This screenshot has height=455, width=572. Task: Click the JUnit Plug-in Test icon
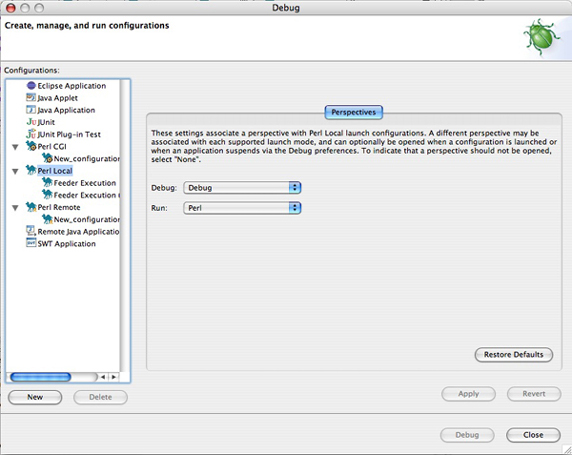[x=31, y=134]
